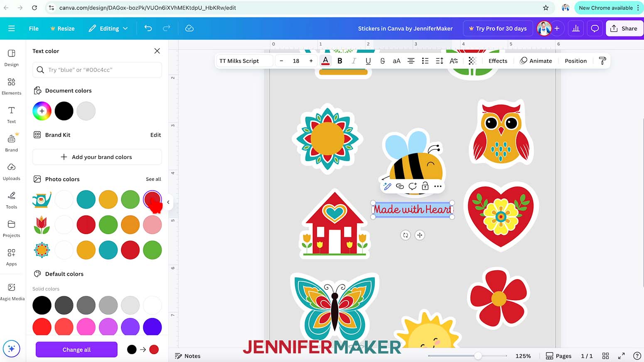Open the Notes panel
This screenshot has width=644, height=362.
tap(188, 356)
